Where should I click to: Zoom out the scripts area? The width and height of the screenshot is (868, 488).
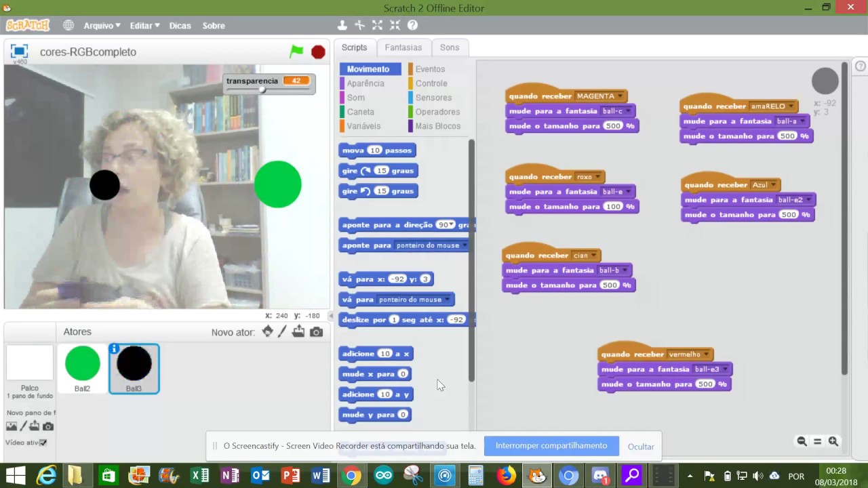pyautogui.click(x=802, y=441)
